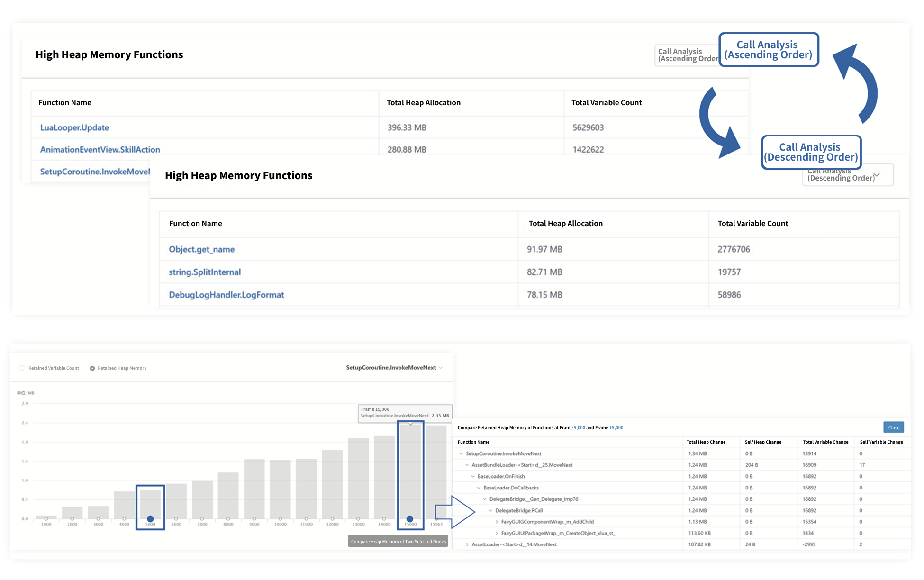
Task: Expand the FairyGUIUIPackageWrap._m_CreateObject_xlua_st_ row
Action: (497, 533)
